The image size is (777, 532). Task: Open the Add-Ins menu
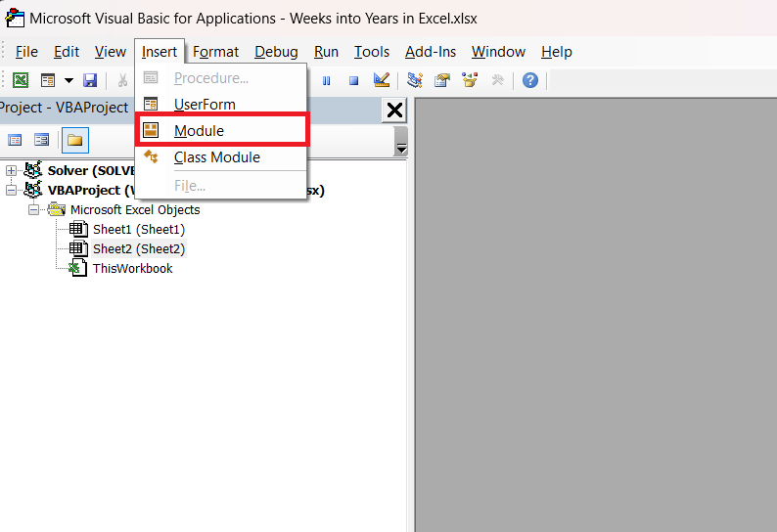431,52
